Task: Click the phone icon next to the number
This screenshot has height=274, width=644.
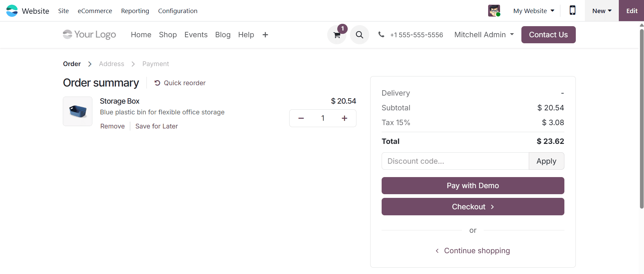Action: 381,35
